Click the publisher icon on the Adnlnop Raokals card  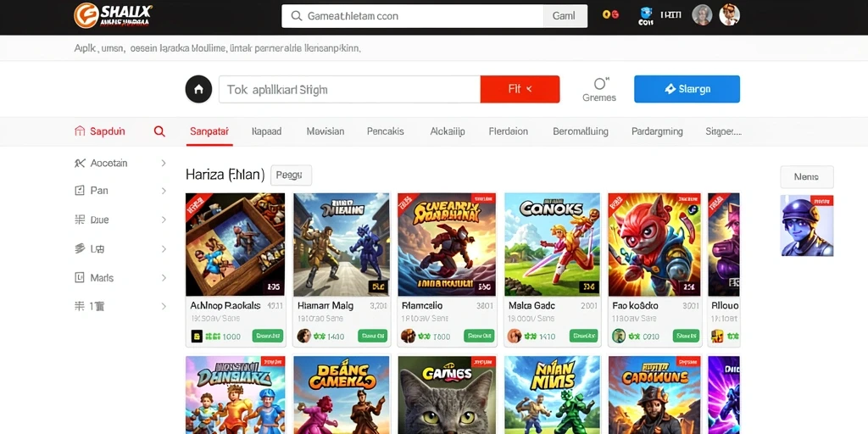click(197, 336)
